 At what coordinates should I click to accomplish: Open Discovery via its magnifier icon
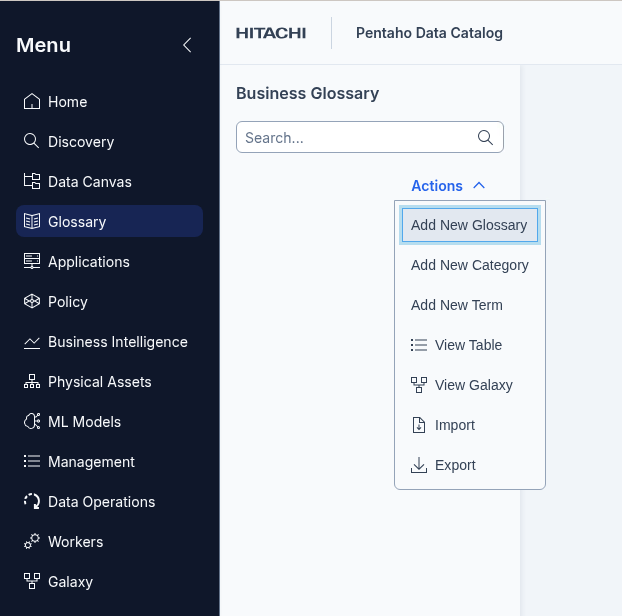click(32, 141)
